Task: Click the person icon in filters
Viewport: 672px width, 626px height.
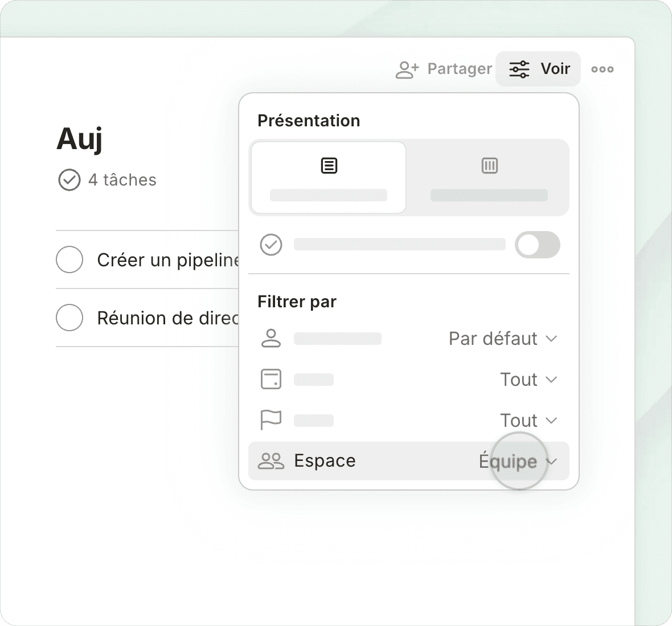Action: click(x=271, y=339)
